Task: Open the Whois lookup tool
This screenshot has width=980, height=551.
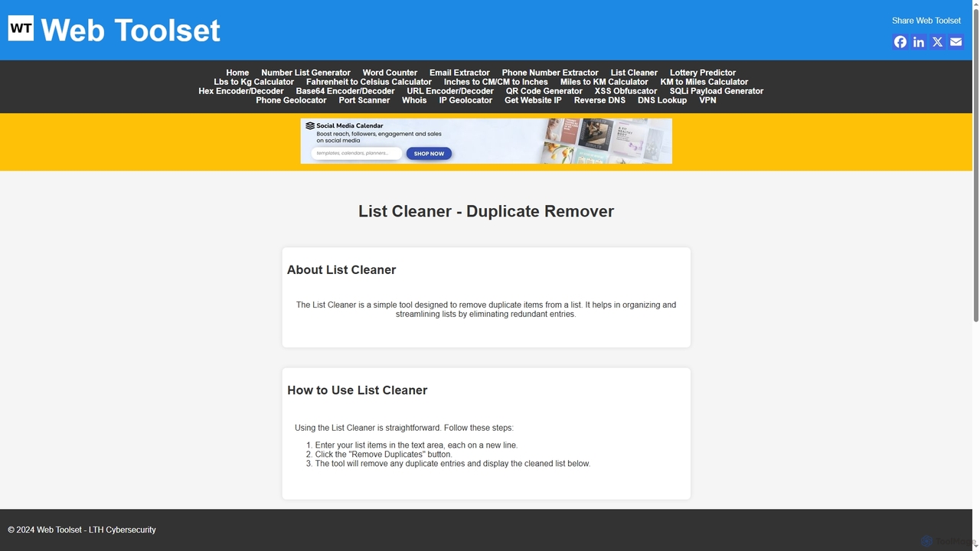Action: coord(414,100)
